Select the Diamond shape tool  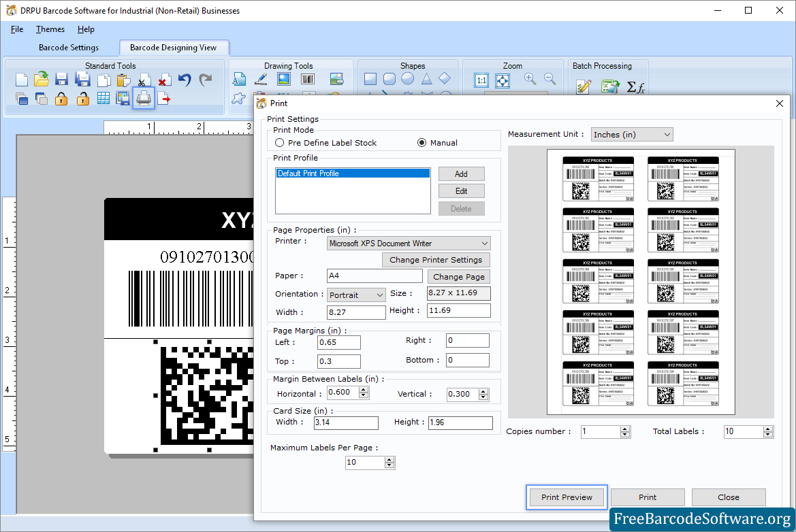[x=445, y=78]
